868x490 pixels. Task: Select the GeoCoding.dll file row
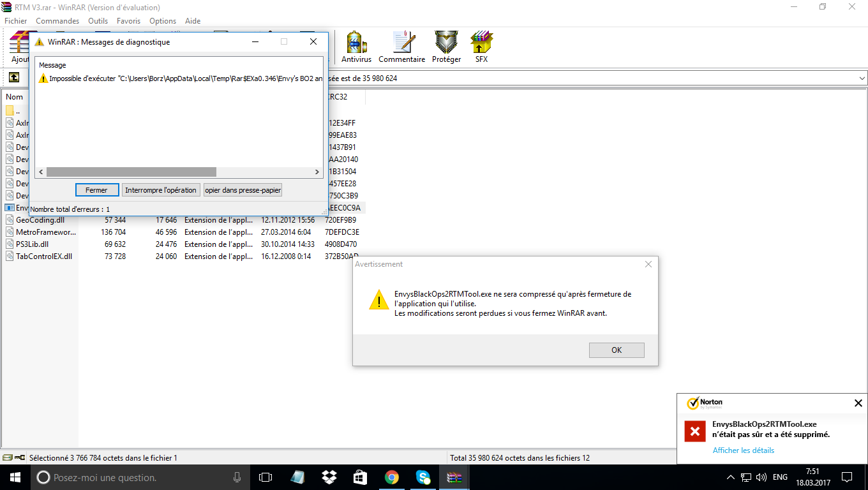click(184, 219)
